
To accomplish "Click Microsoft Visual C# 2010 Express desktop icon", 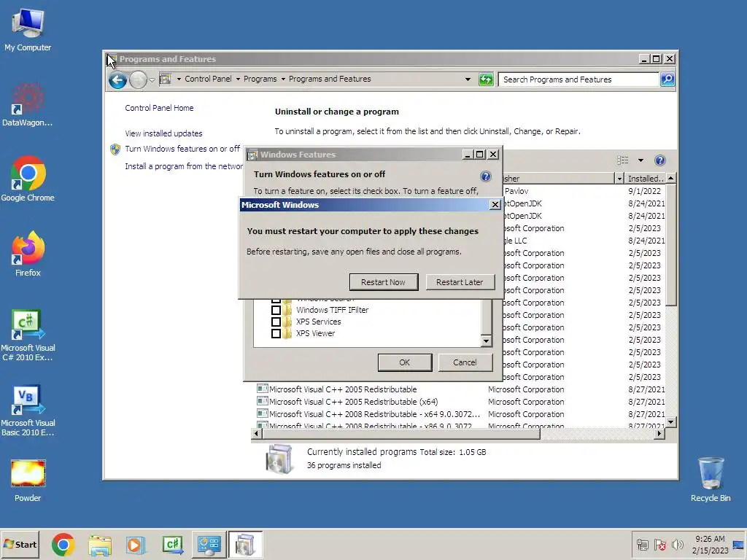I will pyautogui.click(x=28, y=335).
